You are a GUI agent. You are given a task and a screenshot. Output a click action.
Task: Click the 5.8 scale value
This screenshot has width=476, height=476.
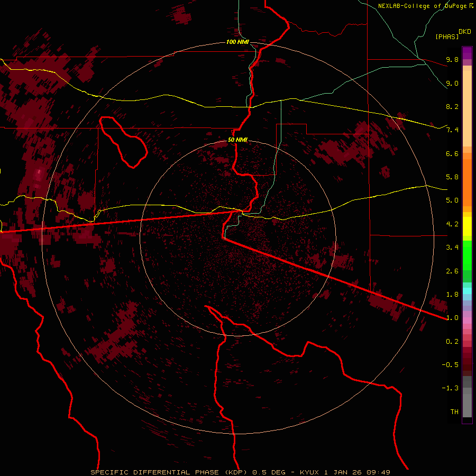point(452,177)
